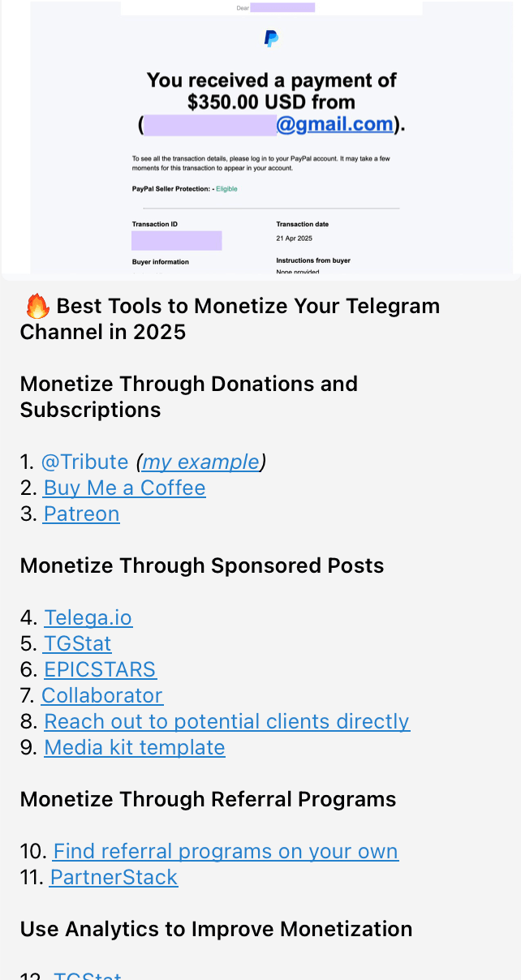The width and height of the screenshot is (521, 980).
Task: Open the TGStat sponsored posts link
Action: [x=77, y=644]
